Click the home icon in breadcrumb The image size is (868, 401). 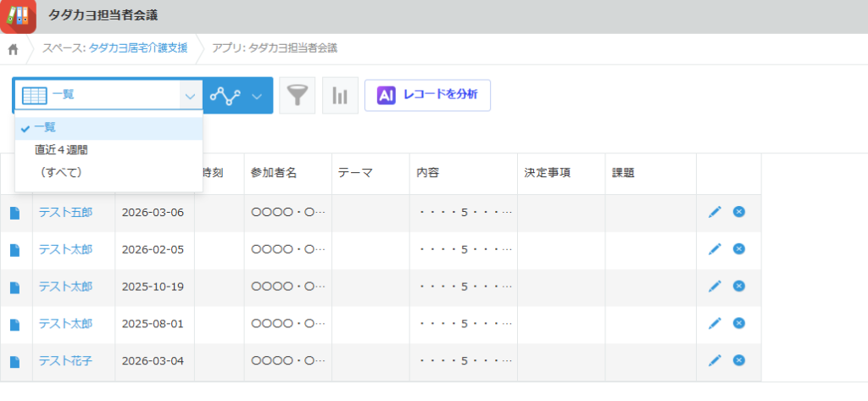pos(13,48)
